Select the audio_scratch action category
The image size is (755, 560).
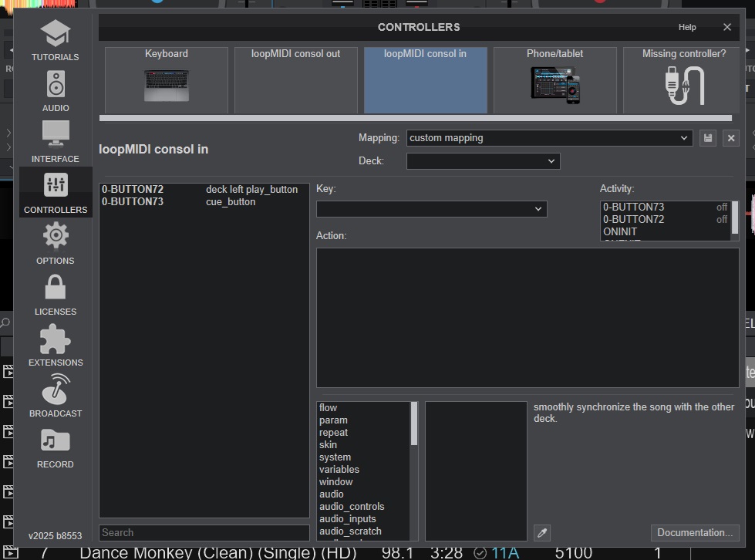coord(363,531)
